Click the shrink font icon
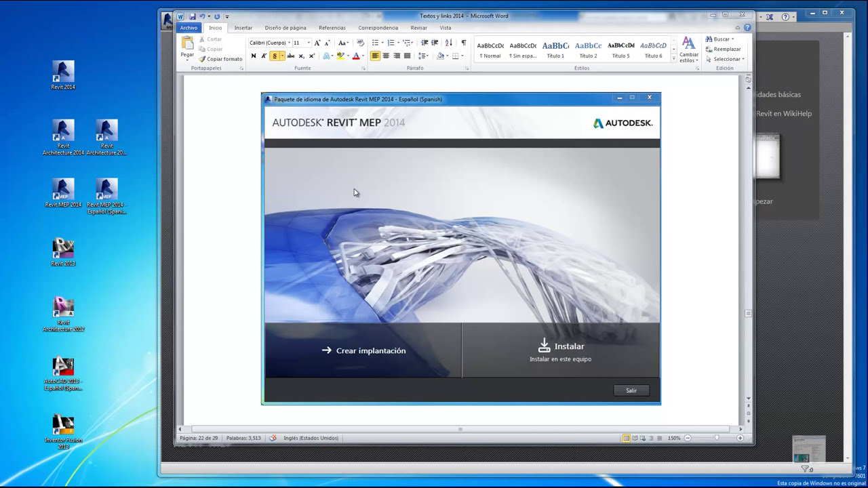This screenshot has width=868, height=488. (x=328, y=43)
